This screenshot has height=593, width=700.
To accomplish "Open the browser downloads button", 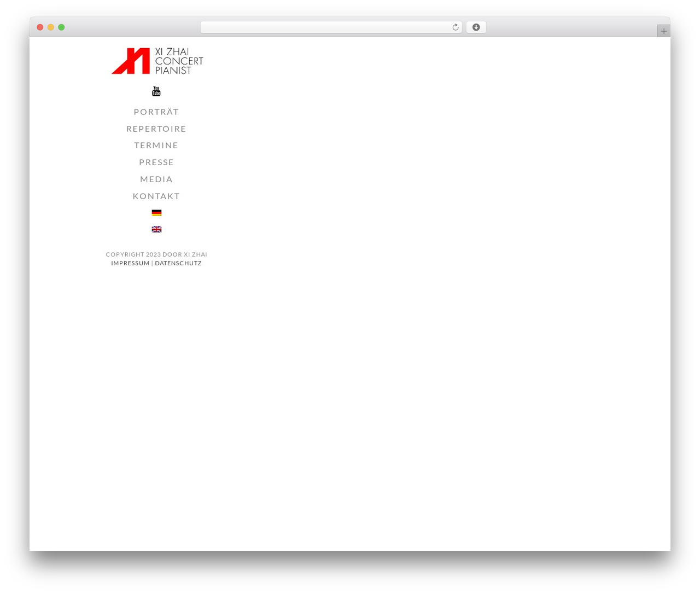I will coord(476,27).
